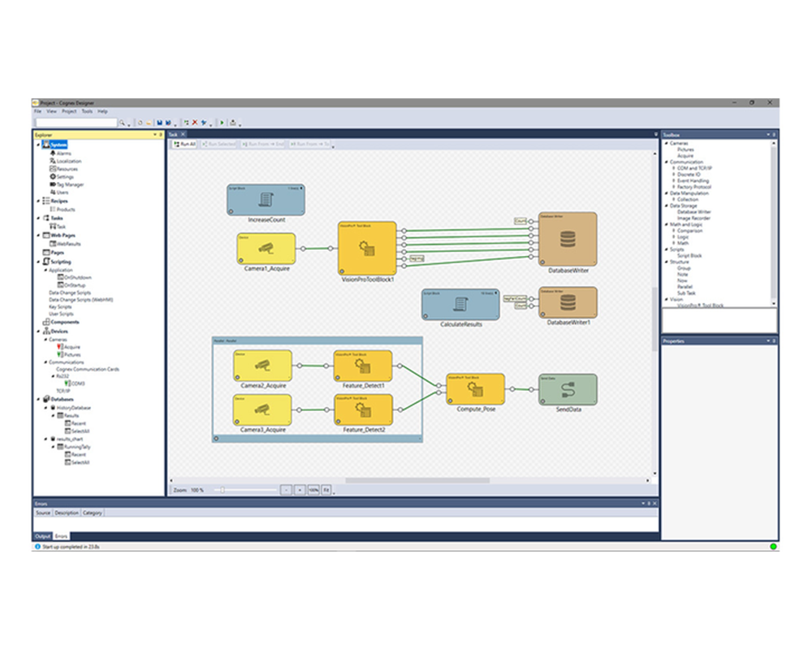Click the green Run play icon in toolbar
The height and width of the screenshot is (650, 812).
[222, 123]
